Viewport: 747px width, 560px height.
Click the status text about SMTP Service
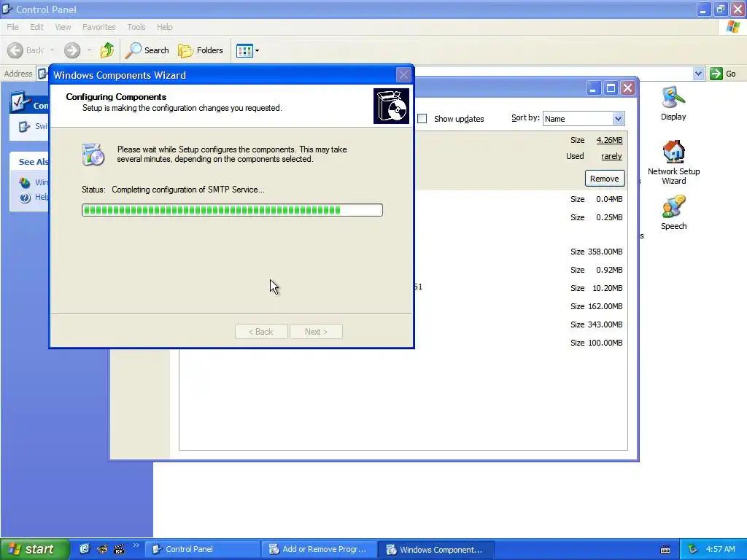(x=188, y=190)
